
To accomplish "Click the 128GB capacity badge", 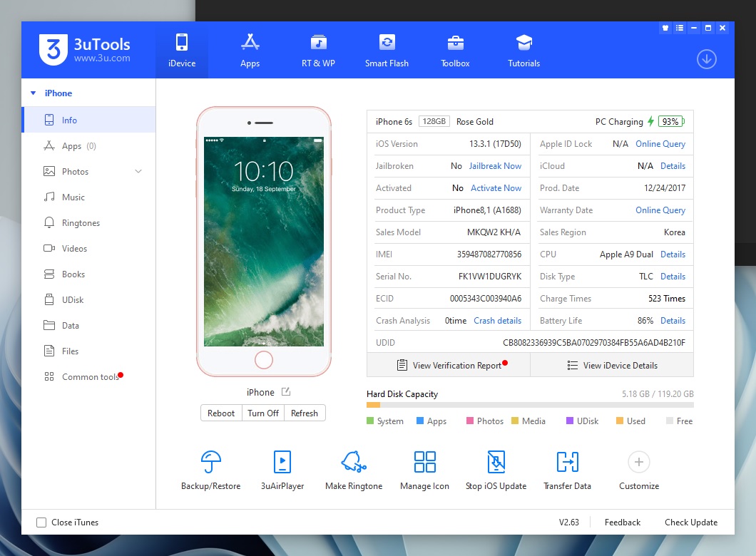I will tap(434, 121).
